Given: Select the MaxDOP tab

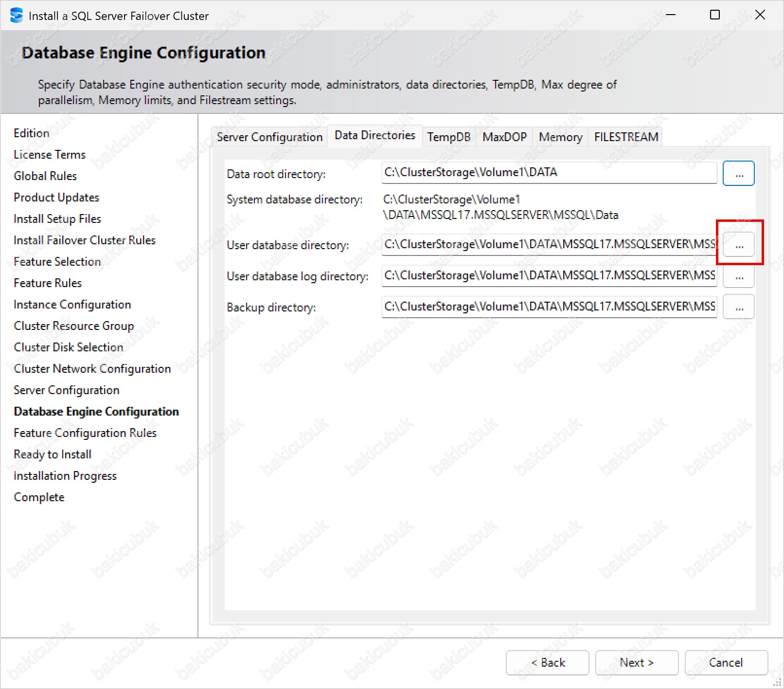Looking at the screenshot, I should tap(504, 137).
